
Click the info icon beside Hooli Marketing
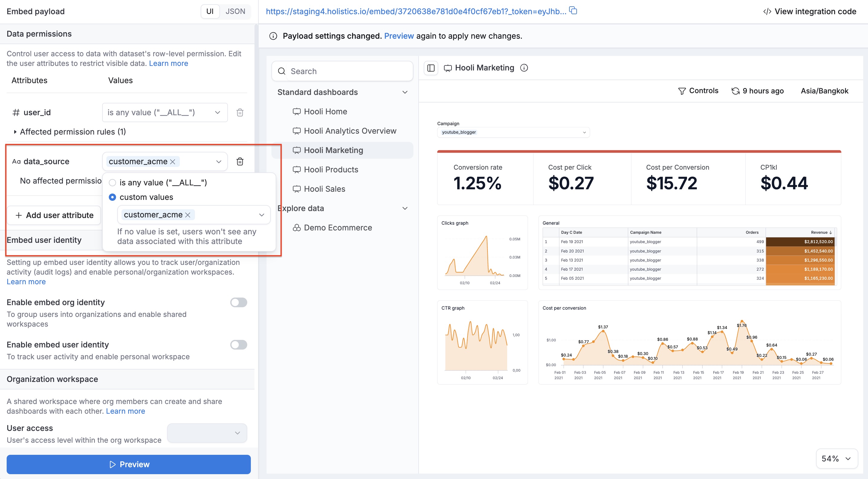[x=524, y=68]
